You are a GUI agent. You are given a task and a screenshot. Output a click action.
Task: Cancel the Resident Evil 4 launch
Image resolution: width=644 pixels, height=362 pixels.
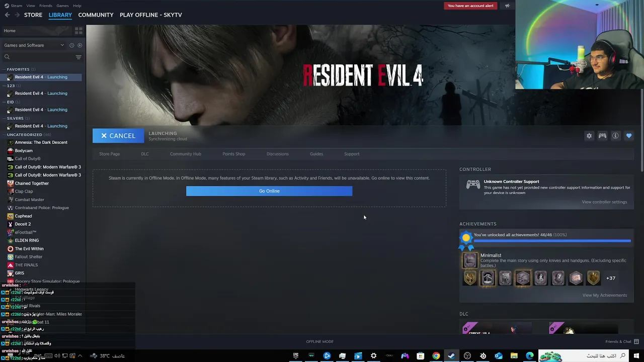click(118, 136)
